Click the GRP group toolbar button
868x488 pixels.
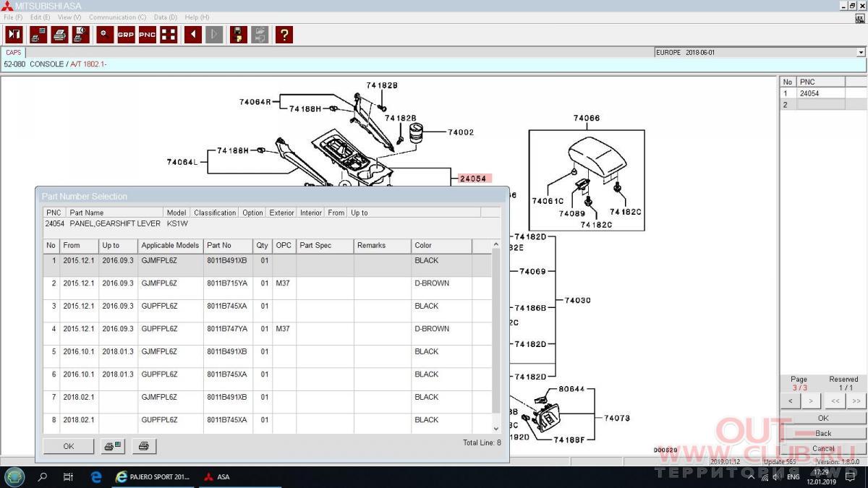[126, 34]
